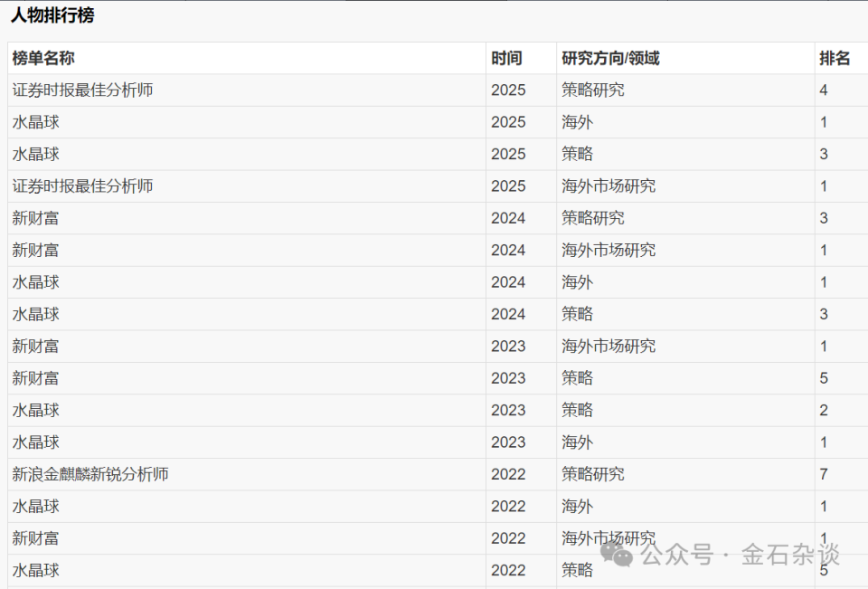868x589 pixels.
Task: Select 新财富 in the 2023 策略 row
Action: [35, 378]
